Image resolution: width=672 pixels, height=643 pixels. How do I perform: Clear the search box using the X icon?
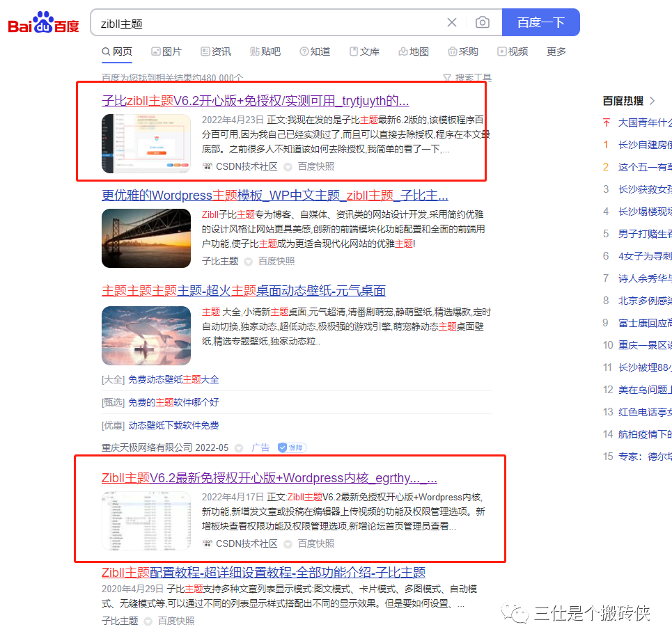pos(452,22)
